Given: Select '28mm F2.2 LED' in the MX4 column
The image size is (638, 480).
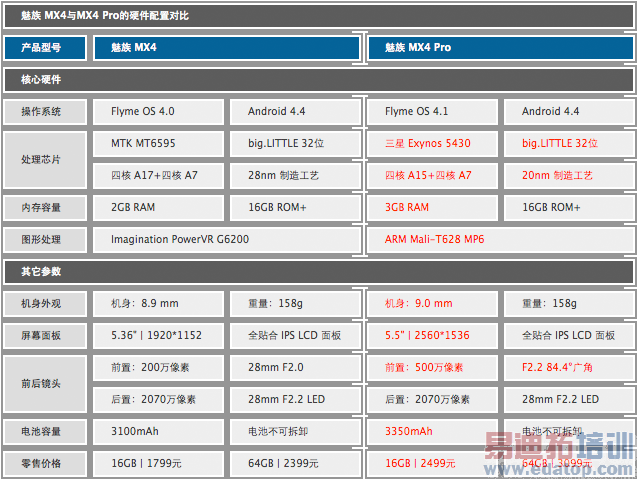Looking at the screenshot, I should (x=295, y=399).
